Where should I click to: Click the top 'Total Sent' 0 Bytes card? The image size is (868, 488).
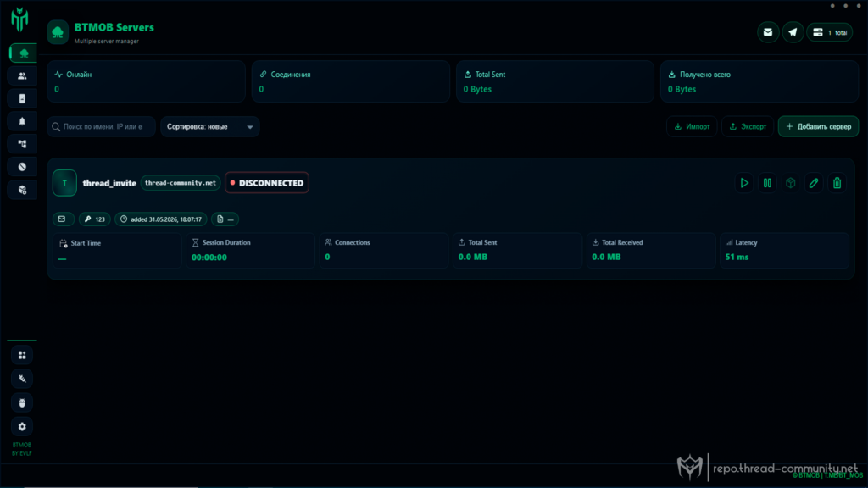click(x=555, y=81)
